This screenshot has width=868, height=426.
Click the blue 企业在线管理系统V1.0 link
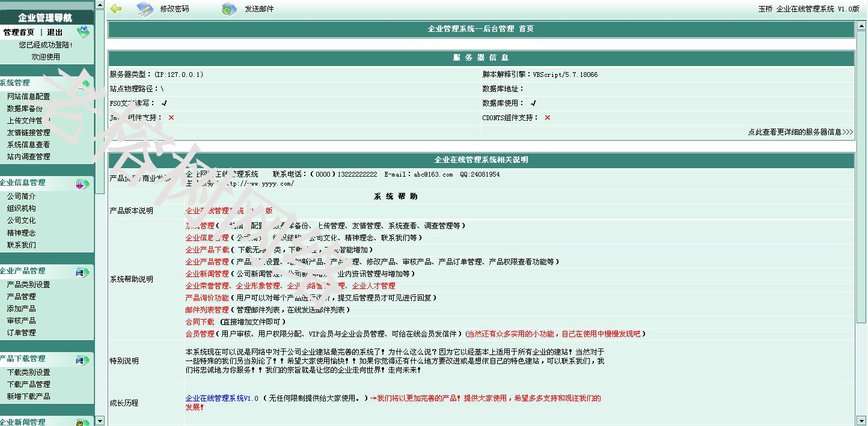(x=222, y=398)
